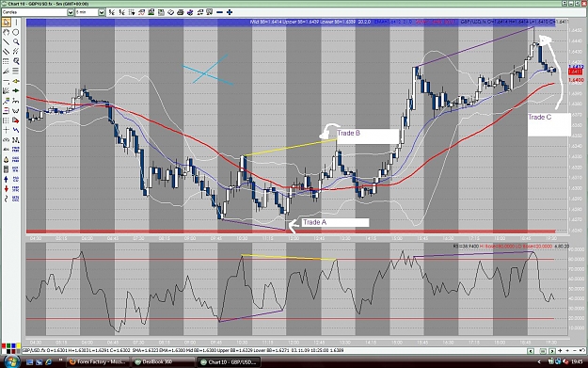The width and height of the screenshot is (588, 368).
Task: Select the yellow arrow marker tool
Action: click(x=16, y=81)
